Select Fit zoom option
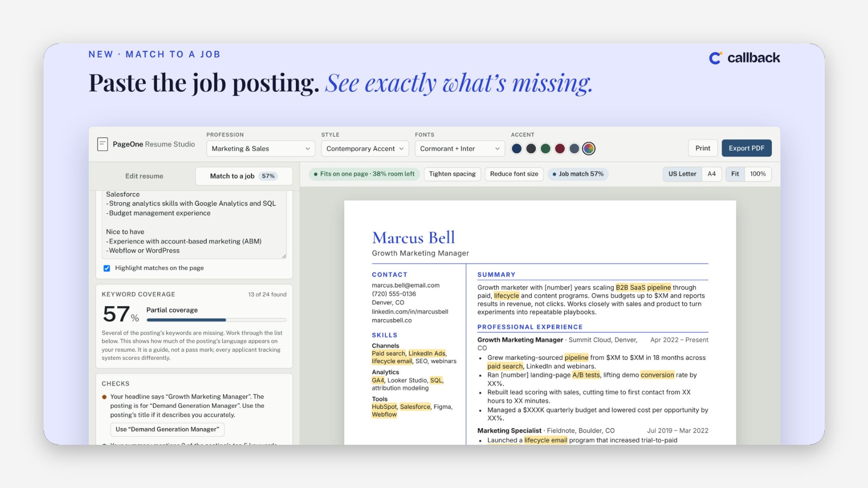Image resolution: width=868 pixels, height=488 pixels. tap(735, 174)
